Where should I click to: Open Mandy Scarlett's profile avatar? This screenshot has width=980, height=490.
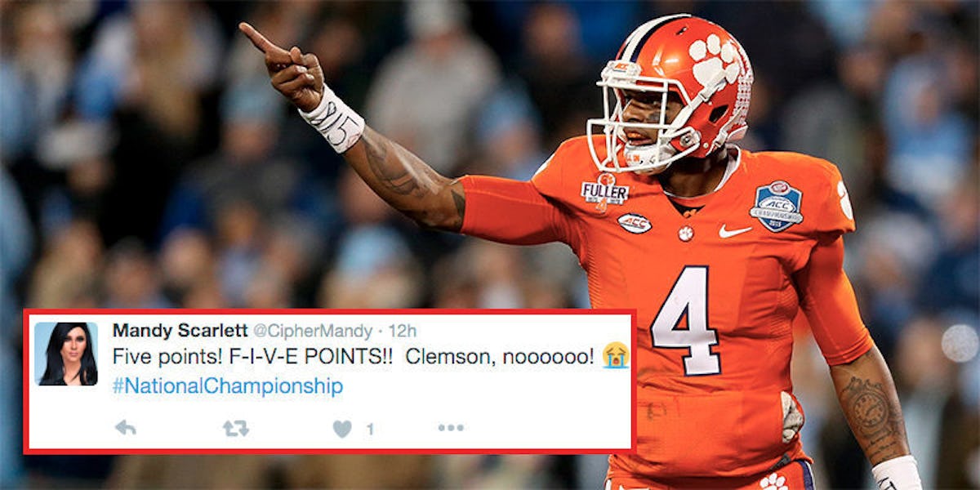(66, 354)
